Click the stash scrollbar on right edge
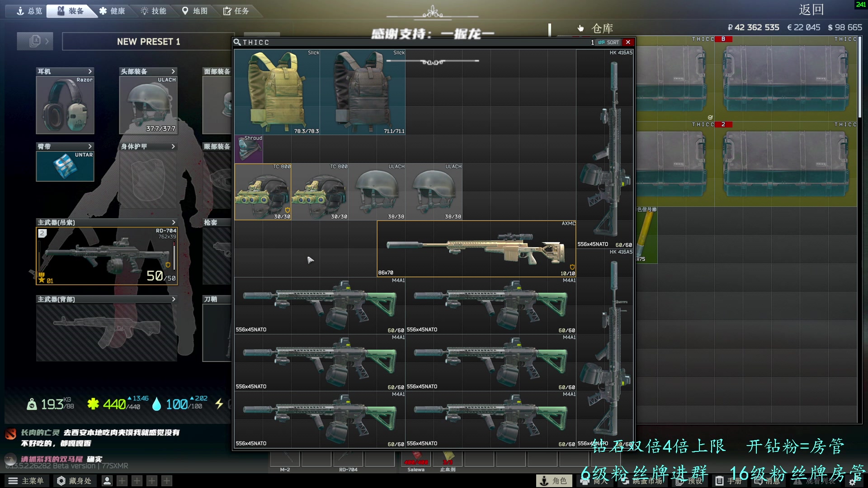Image resolution: width=868 pixels, height=488 pixels. tap(860, 77)
